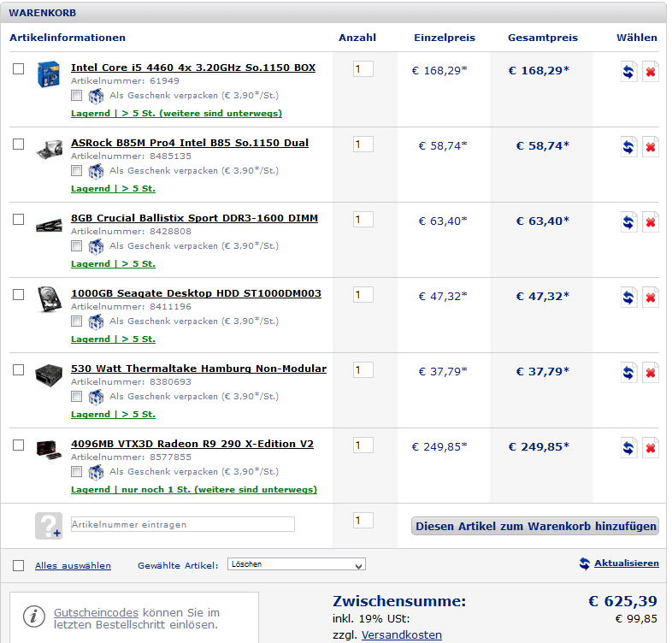The height and width of the screenshot is (643, 672).
Task: Click refresh icon for ASRock B85M Pro4 row
Action: pyautogui.click(x=629, y=147)
